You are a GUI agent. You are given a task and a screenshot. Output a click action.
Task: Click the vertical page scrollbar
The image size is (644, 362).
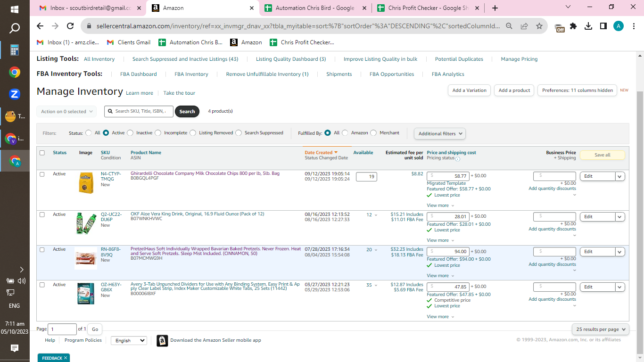[x=640, y=222]
